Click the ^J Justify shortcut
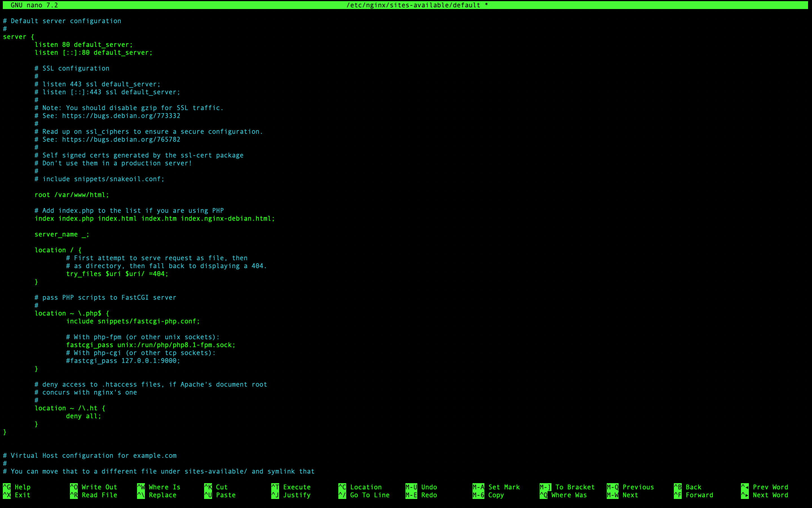 click(x=291, y=495)
